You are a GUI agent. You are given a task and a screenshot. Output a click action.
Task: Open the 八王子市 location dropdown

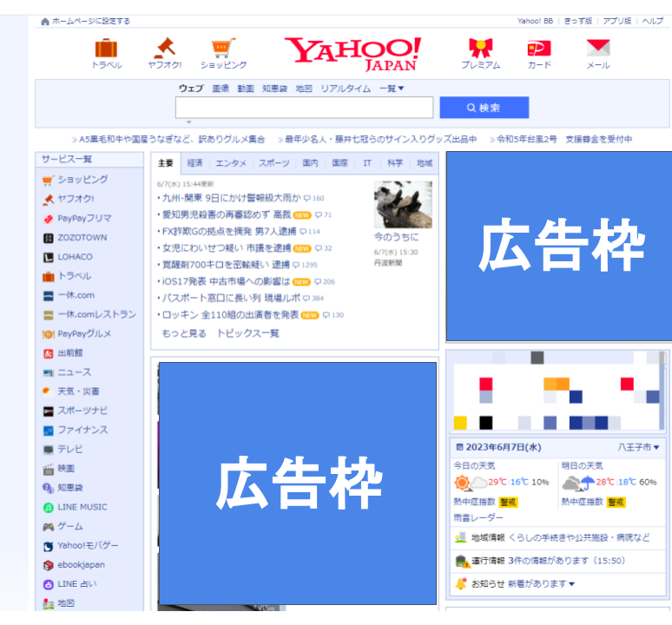(638, 447)
